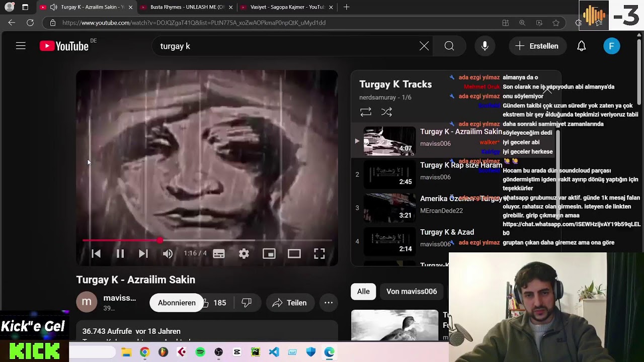Open PyCharm from the taskbar

point(256,352)
